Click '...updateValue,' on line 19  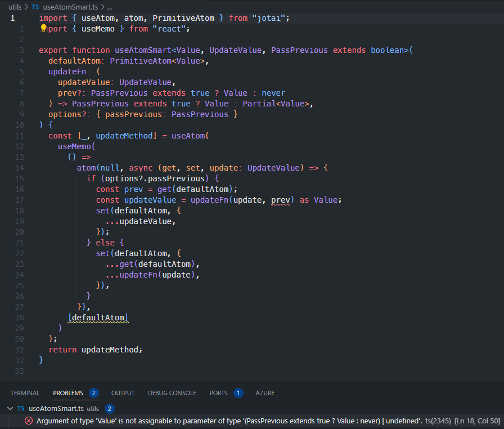[141, 221]
